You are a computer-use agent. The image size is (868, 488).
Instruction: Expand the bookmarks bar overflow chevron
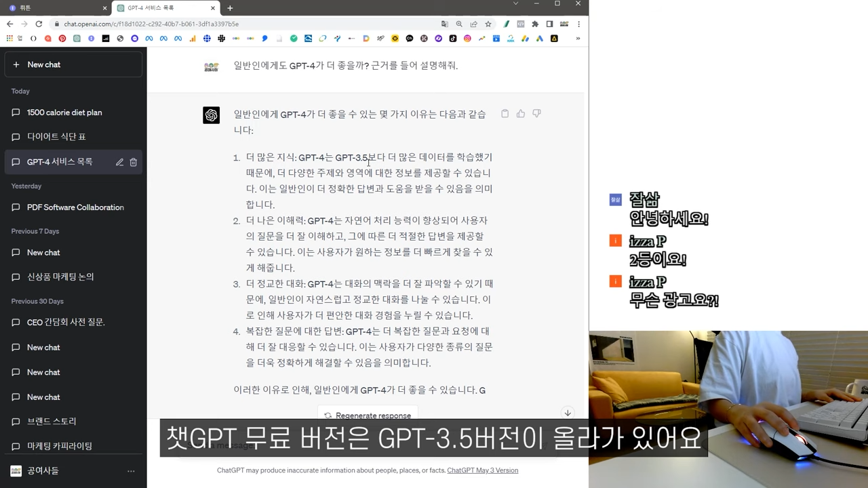coord(578,39)
